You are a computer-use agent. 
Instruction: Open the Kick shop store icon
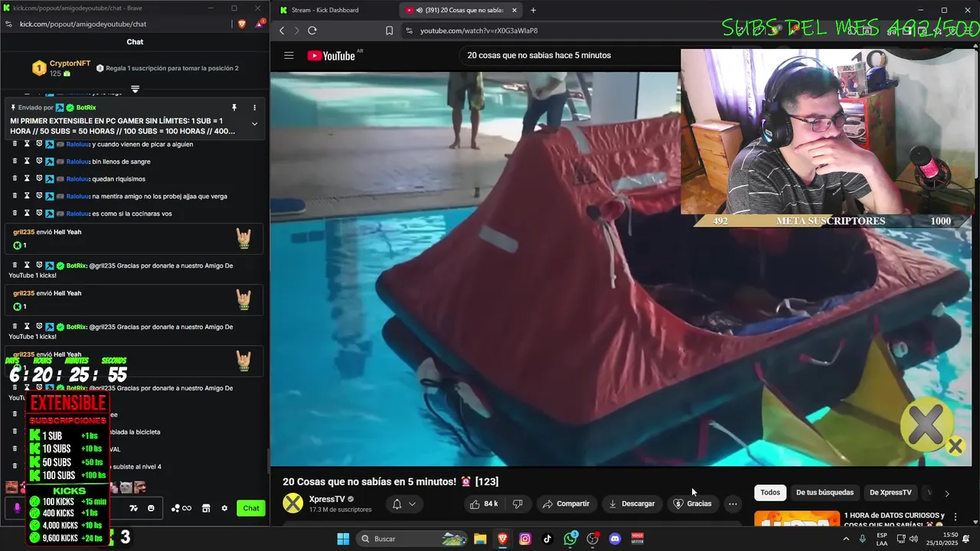pyautogui.click(x=206, y=508)
